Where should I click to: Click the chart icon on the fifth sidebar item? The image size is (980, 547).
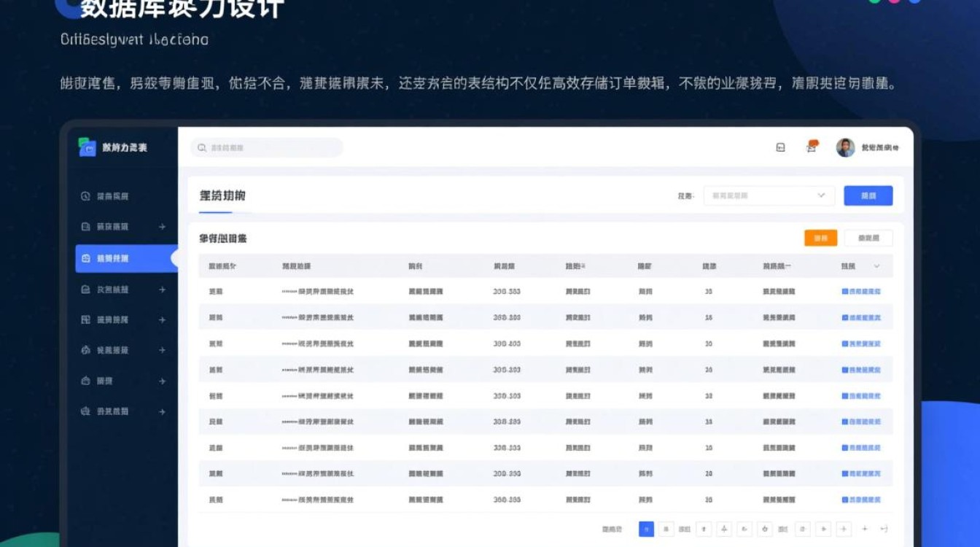(x=86, y=319)
